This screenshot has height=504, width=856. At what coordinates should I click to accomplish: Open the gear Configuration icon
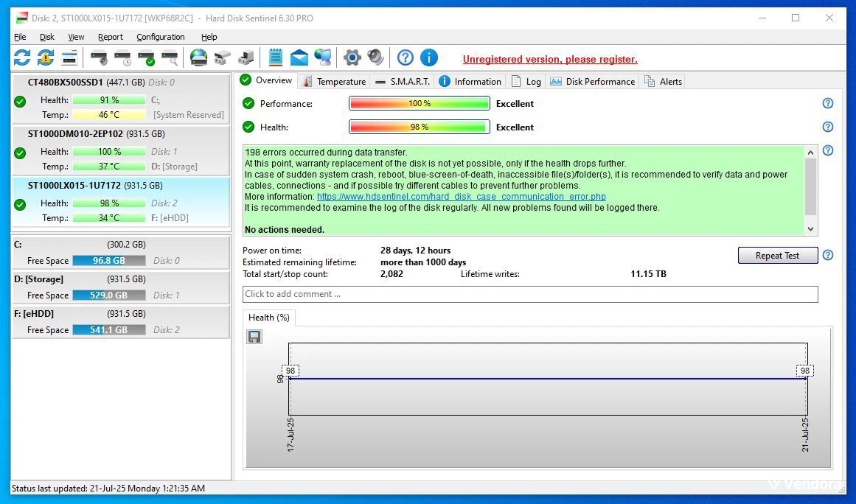click(x=352, y=57)
